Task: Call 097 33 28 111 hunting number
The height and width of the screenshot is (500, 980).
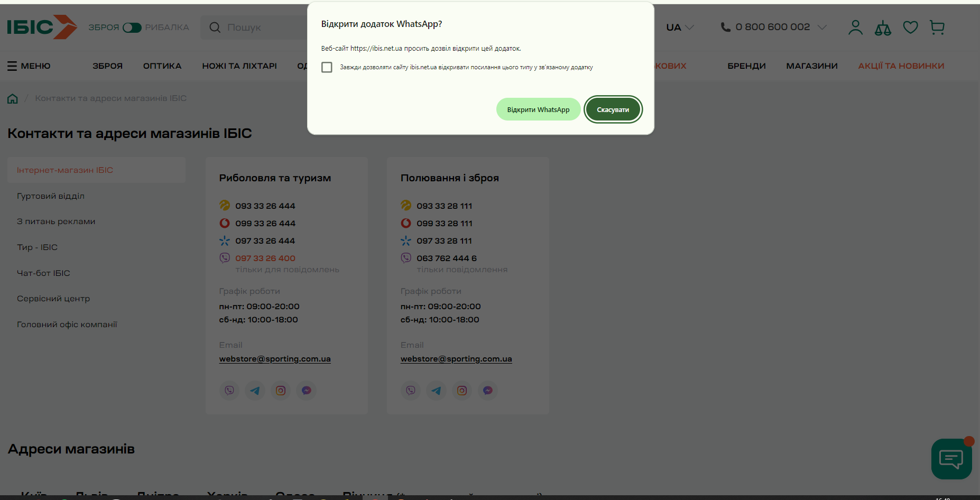Action: 445,241
